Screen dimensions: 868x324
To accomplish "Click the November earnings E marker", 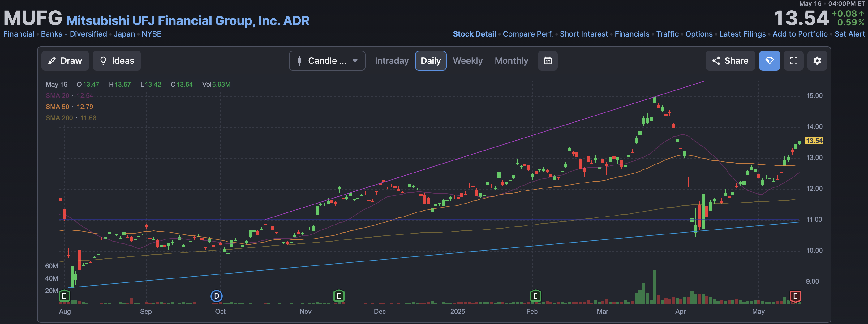I will click(x=339, y=296).
